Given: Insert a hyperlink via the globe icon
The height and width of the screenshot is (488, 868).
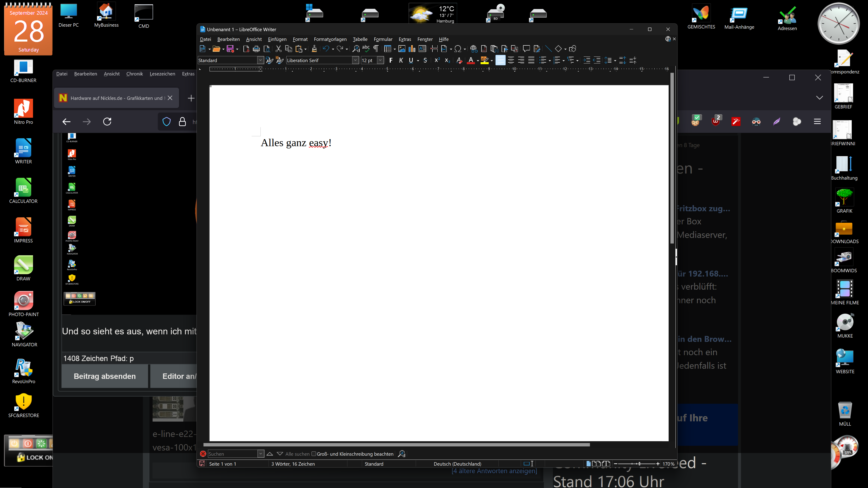Looking at the screenshot, I should coord(474,49).
